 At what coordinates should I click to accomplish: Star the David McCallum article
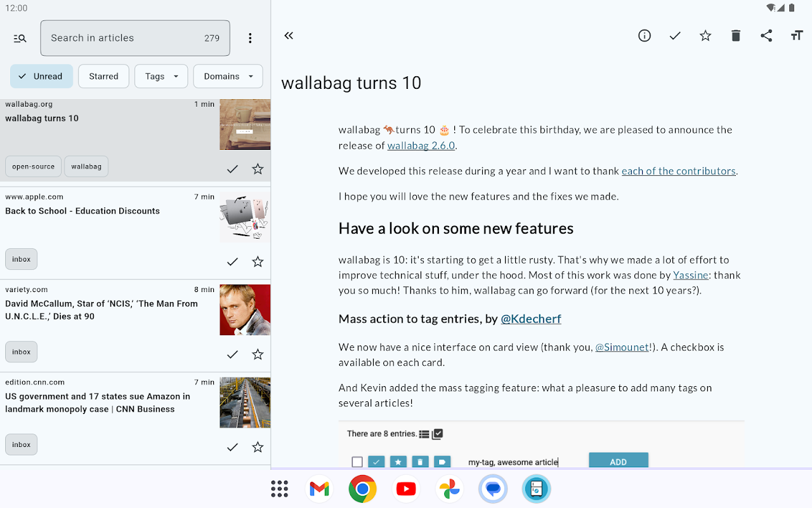click(x=258, y=354)
